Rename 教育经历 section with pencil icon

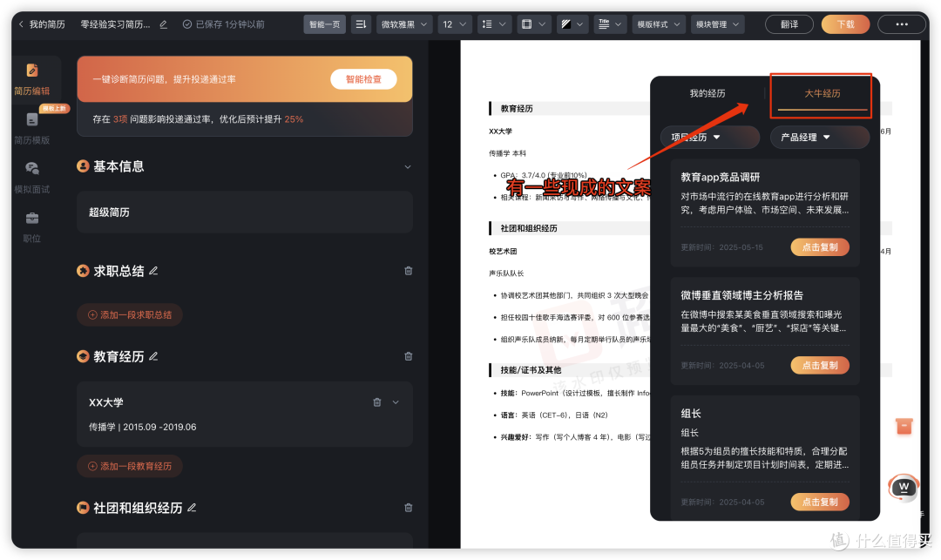click(153, 357)
